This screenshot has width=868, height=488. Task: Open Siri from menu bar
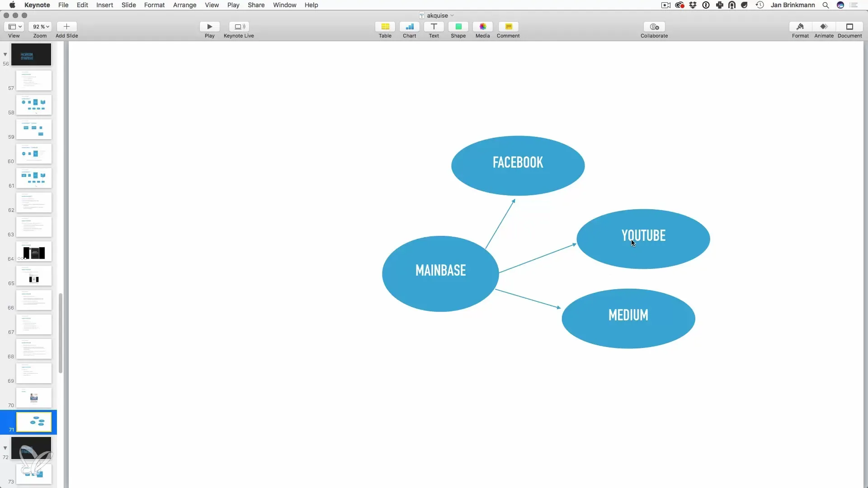coord(840,5)
